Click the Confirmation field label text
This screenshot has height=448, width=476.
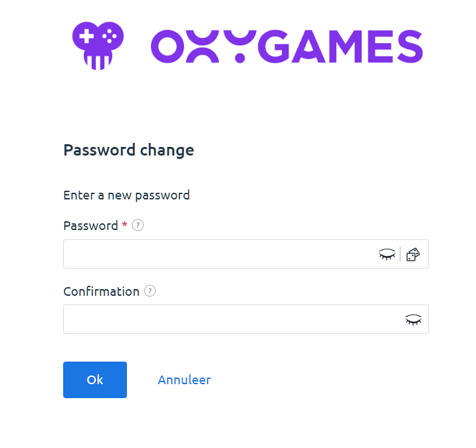click(x=101, y=291)
